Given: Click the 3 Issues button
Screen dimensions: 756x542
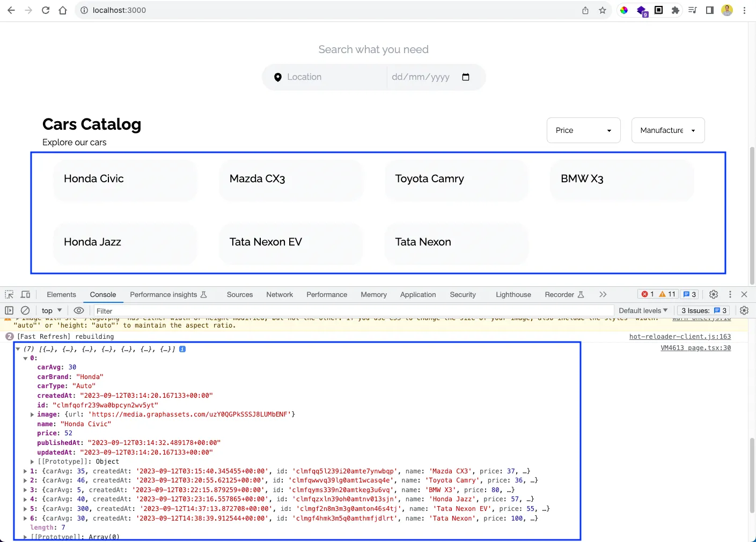Looking at the screenshot, I should [x=704, y=310].
